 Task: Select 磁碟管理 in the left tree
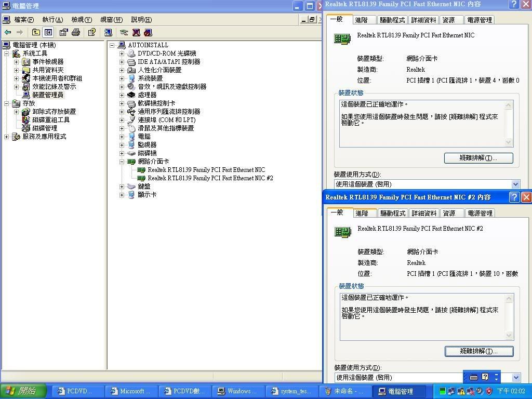click(45, 128)
